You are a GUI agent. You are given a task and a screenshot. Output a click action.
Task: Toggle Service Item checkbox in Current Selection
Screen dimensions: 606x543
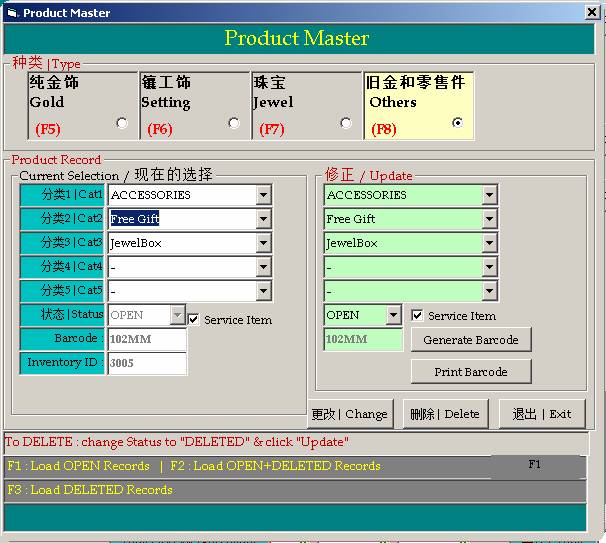(195, 319)
